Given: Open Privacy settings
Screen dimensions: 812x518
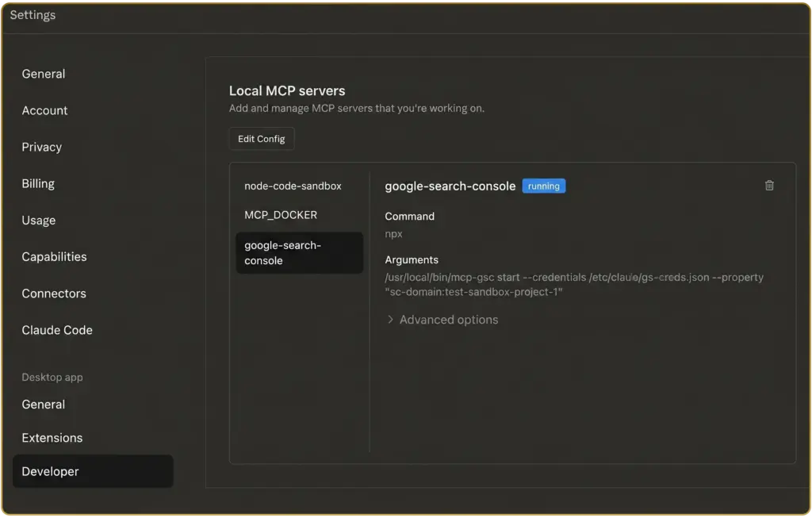Looking at the screenshot, I should click(x=41, y=147).
